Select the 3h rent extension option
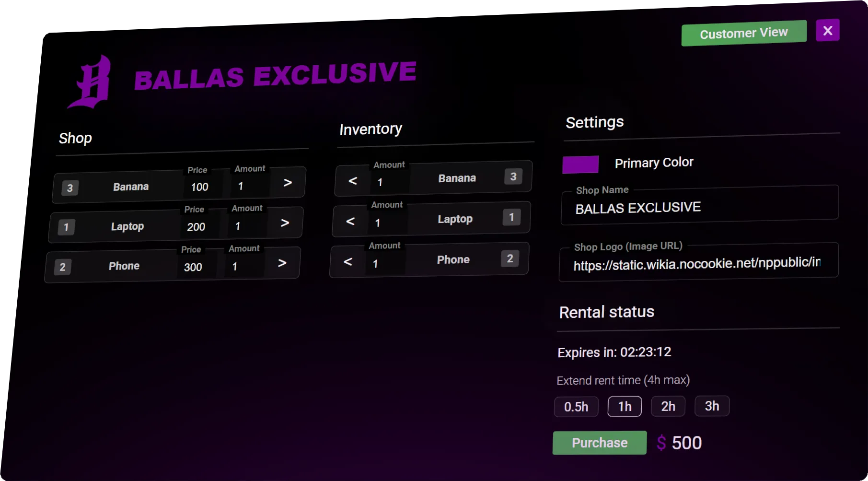Image resolution: width=868 pixels, height=481 pixels. [x=712, y=406]
